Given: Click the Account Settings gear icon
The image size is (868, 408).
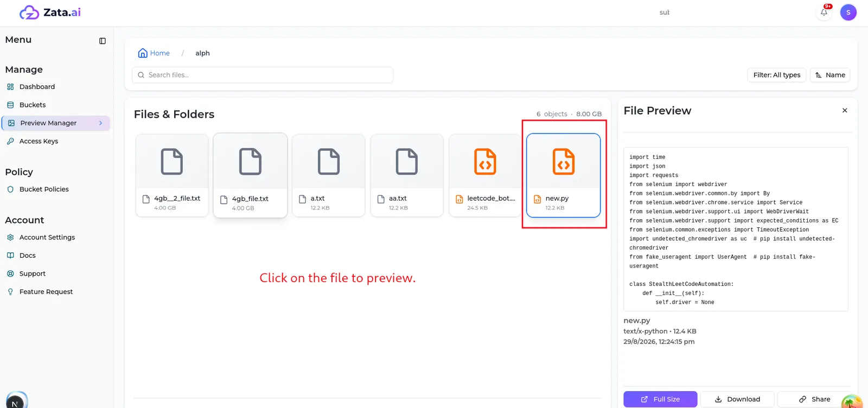Looking at the screenshot, I should pos(10,237).
